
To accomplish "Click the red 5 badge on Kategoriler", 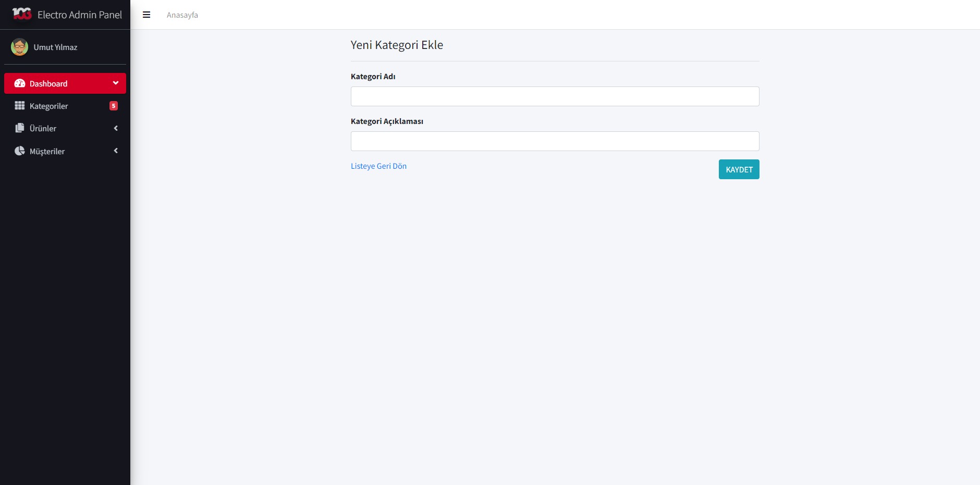I will [x=114, y=106].
